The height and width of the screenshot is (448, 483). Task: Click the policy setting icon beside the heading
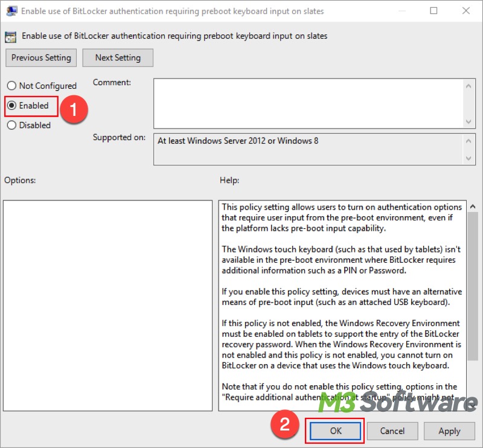(10, 37)
